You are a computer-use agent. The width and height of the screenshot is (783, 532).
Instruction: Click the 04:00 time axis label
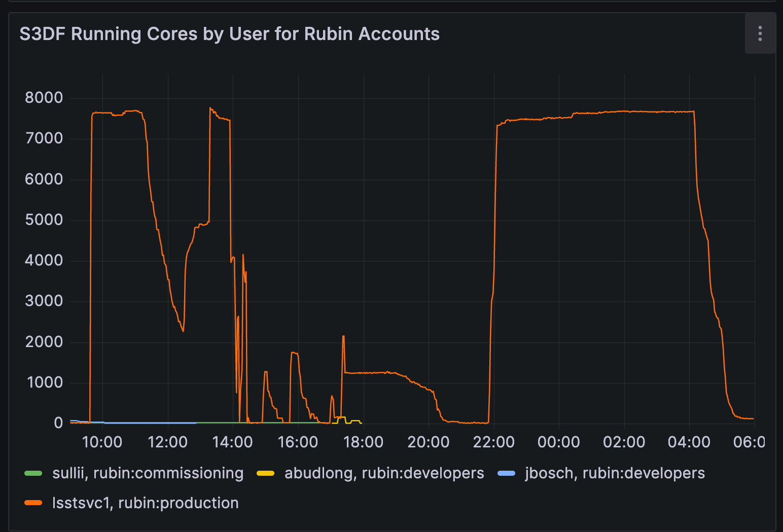point(689,442)
